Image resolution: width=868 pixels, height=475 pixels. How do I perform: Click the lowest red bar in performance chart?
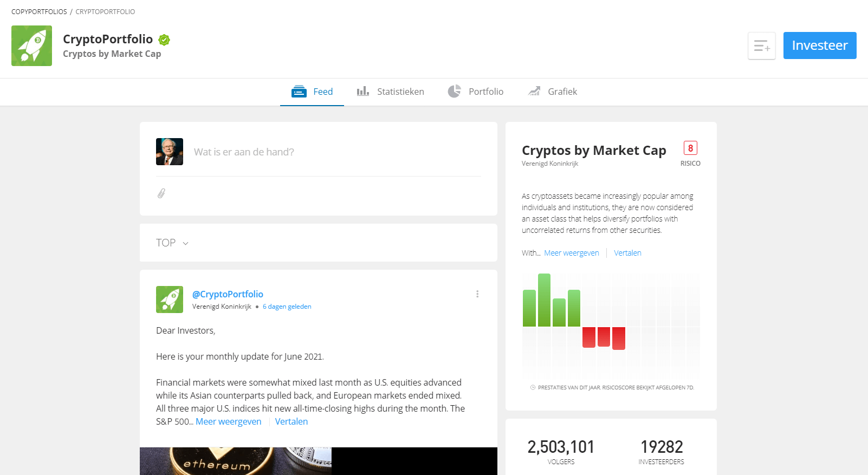(x=619, y=339)
